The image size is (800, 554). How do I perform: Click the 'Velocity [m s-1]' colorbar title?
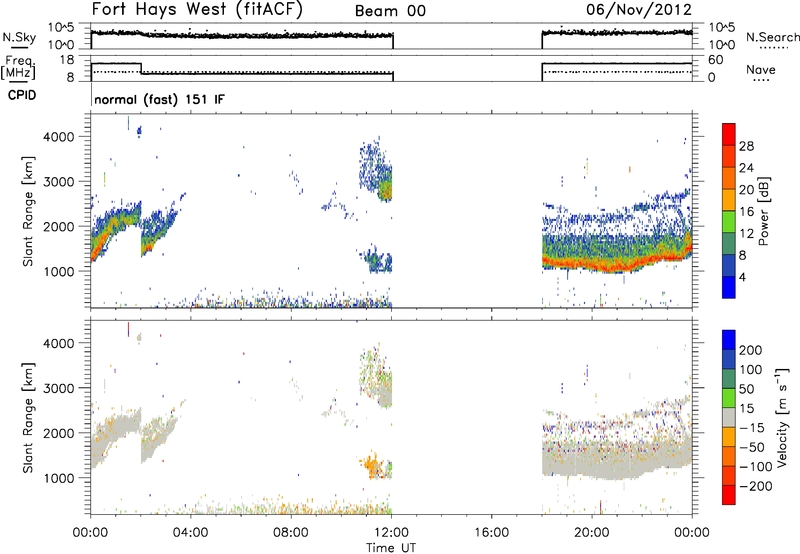click(x=783, y=417)
